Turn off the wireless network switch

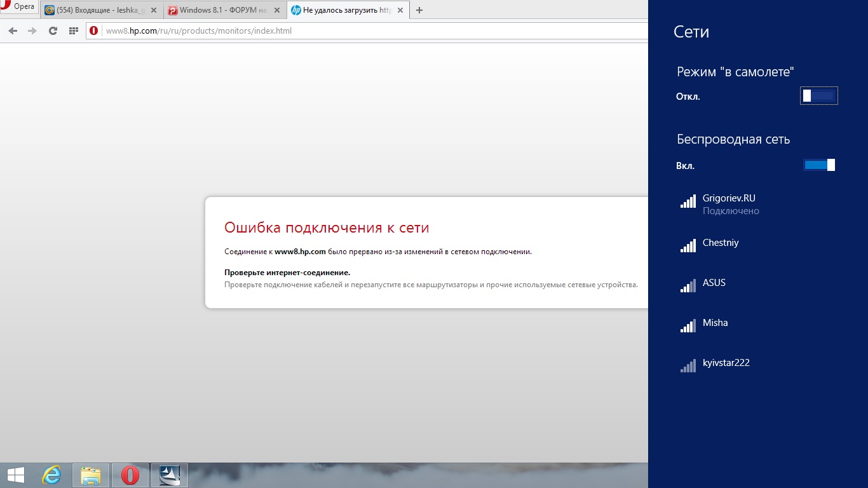click(819, 165)
